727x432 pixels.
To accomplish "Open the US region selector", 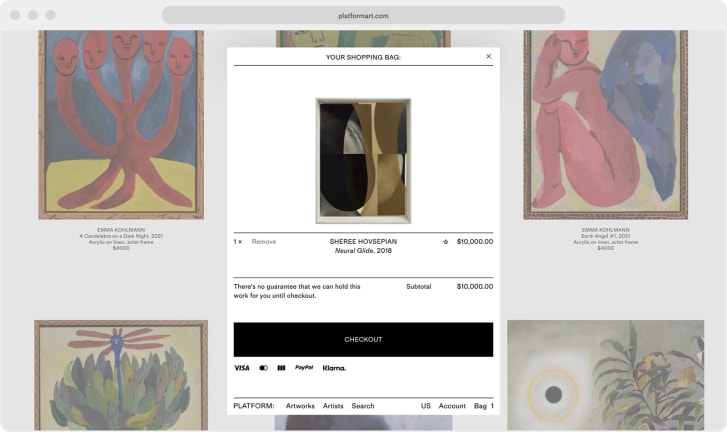I will pos(426,406).
